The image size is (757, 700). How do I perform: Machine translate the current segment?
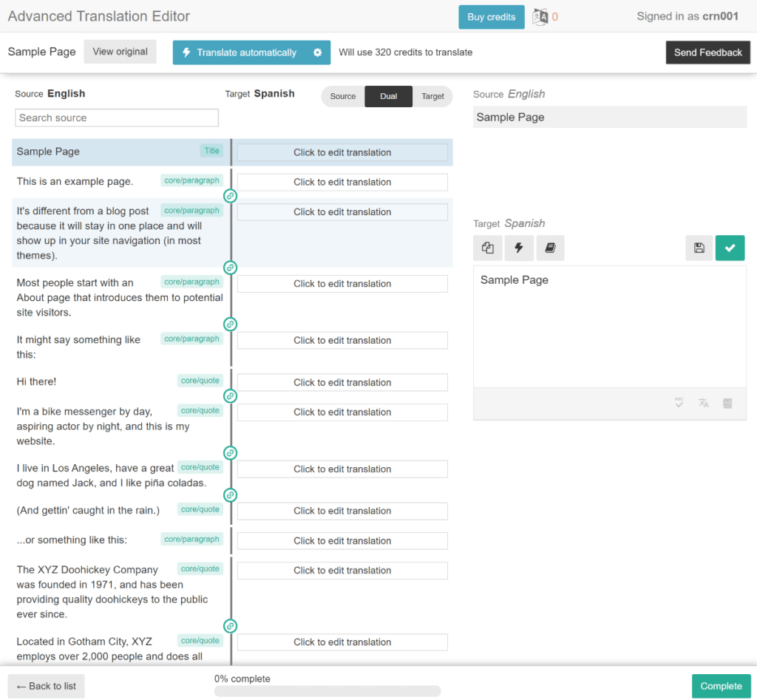(519, 248)
